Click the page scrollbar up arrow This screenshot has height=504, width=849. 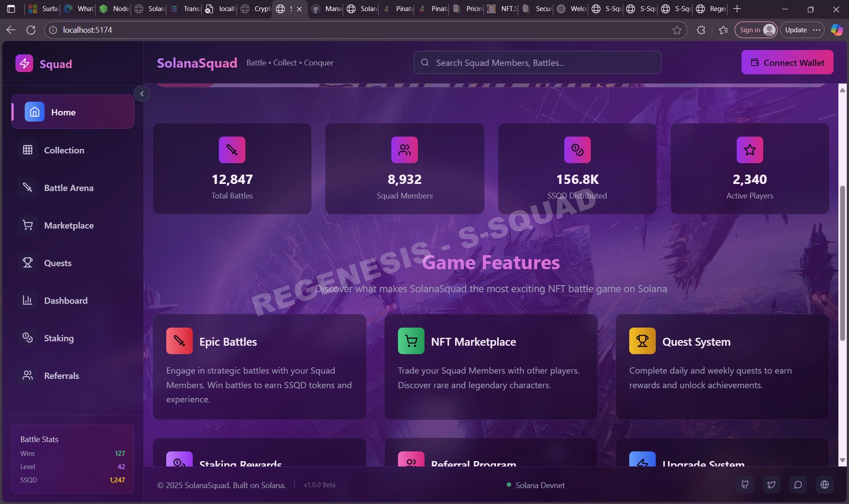(842, 90)
